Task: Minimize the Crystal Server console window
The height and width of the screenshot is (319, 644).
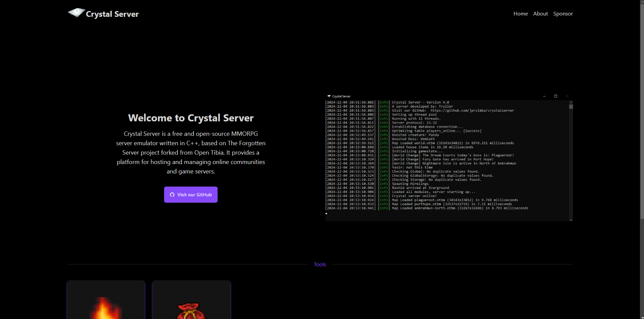Action: 544,96
